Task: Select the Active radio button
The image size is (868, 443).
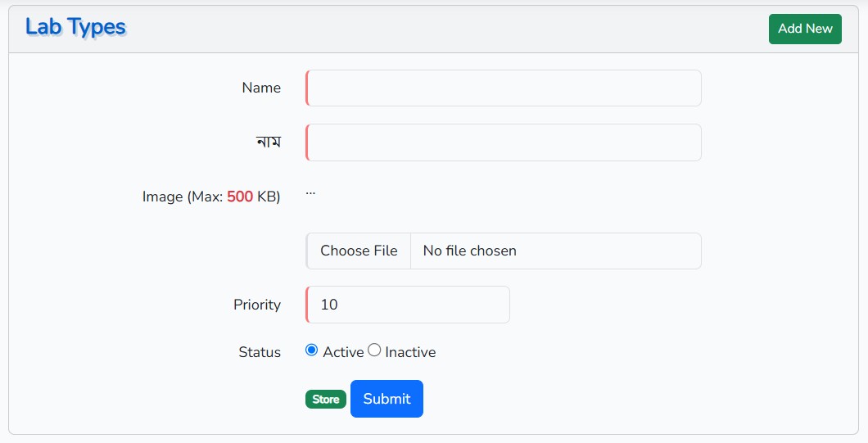Action: tap(312, 350)
